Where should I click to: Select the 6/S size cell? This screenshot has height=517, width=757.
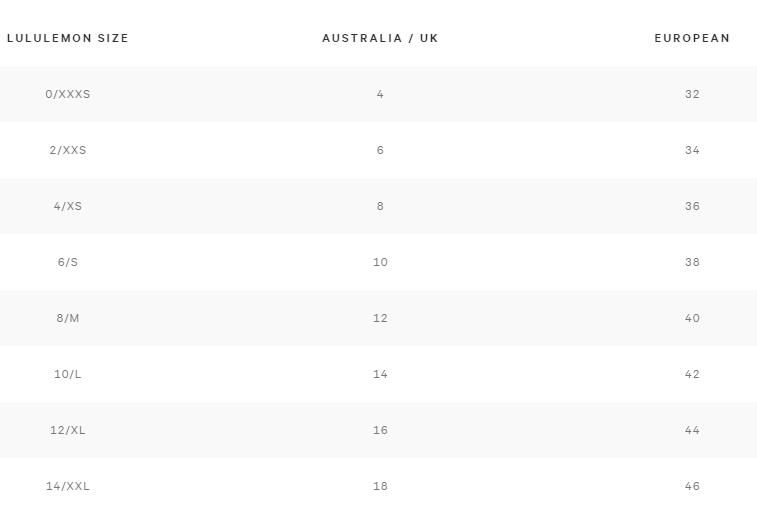point(68,262)
